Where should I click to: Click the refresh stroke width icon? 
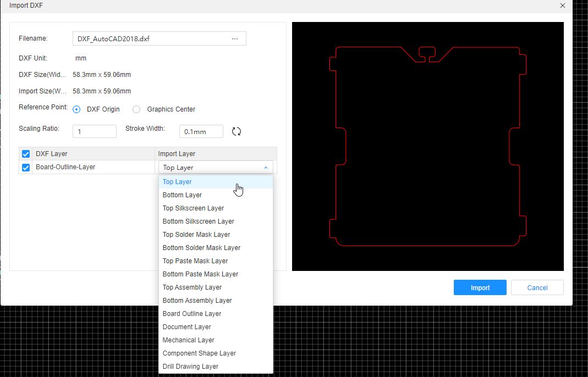coord(237,131)
